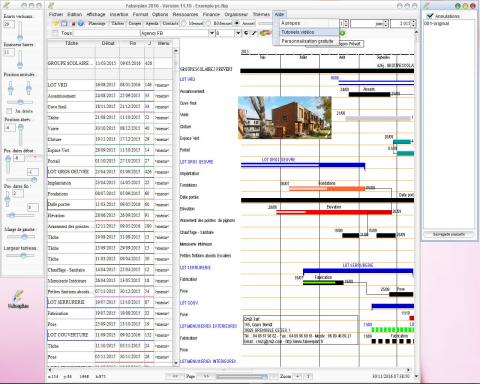
Task: Click the red Élévation Gantt bar
Action: pos(334,212)
